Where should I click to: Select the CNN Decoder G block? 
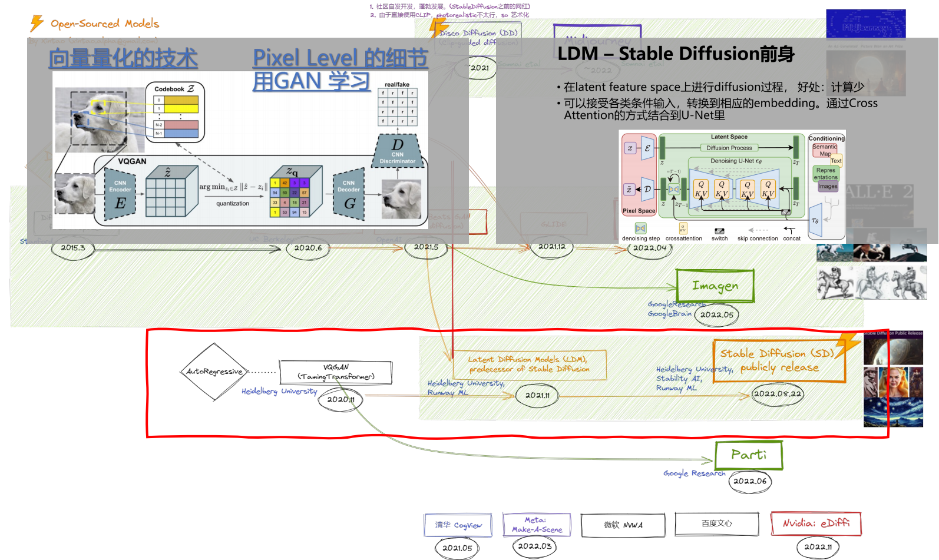point(349,194)
